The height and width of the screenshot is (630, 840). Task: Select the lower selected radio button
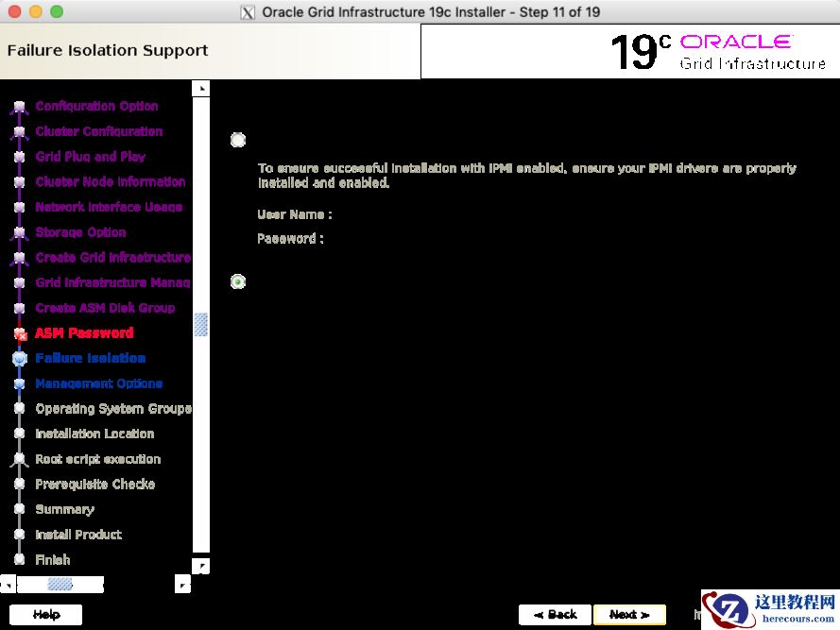point(238,281)
